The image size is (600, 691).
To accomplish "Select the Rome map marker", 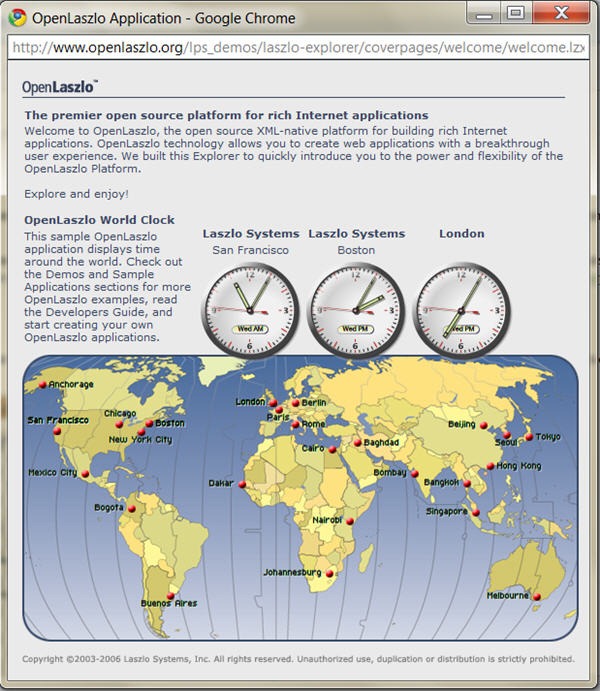I will pos(296,424).
